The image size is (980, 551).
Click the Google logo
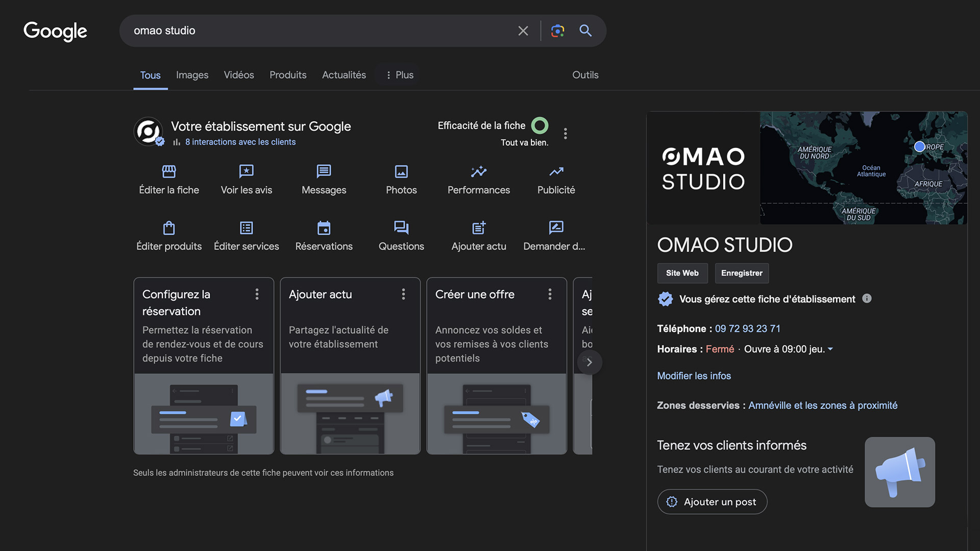click(x=55, y=31)
